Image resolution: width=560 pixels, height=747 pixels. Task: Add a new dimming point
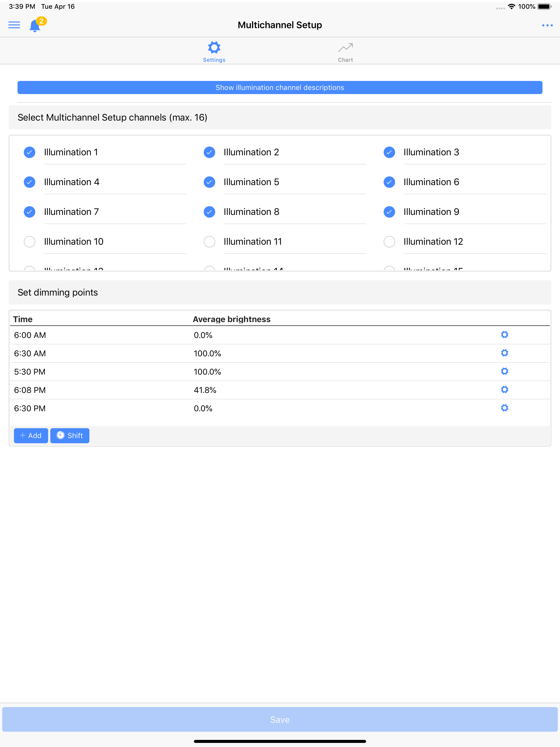31,436
